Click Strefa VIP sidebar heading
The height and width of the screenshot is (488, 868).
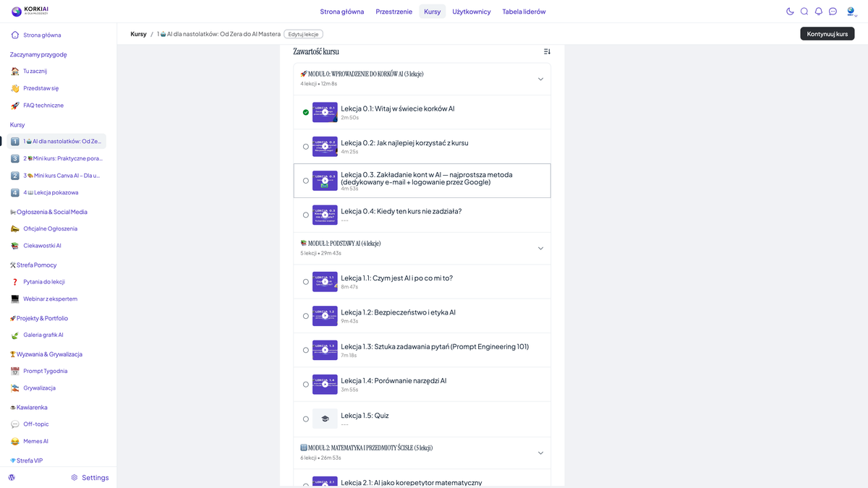point(26,461)
